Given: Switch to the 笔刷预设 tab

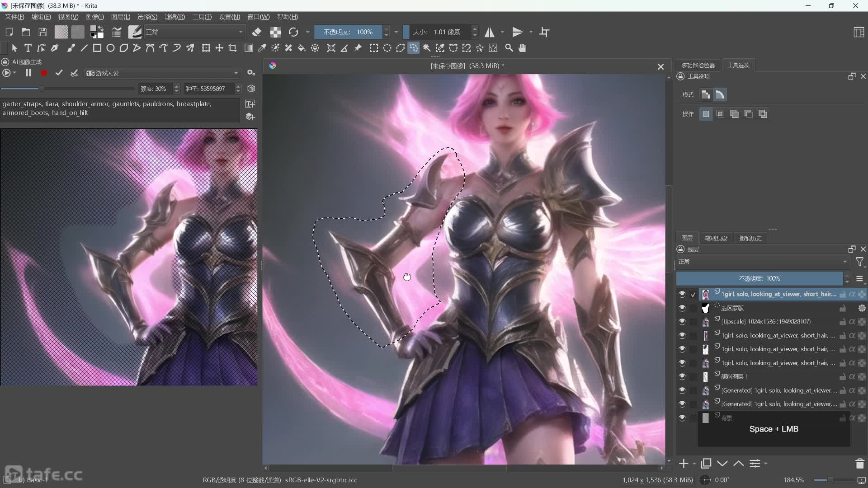Looking at the screenshot, I should tap(716, 238).
